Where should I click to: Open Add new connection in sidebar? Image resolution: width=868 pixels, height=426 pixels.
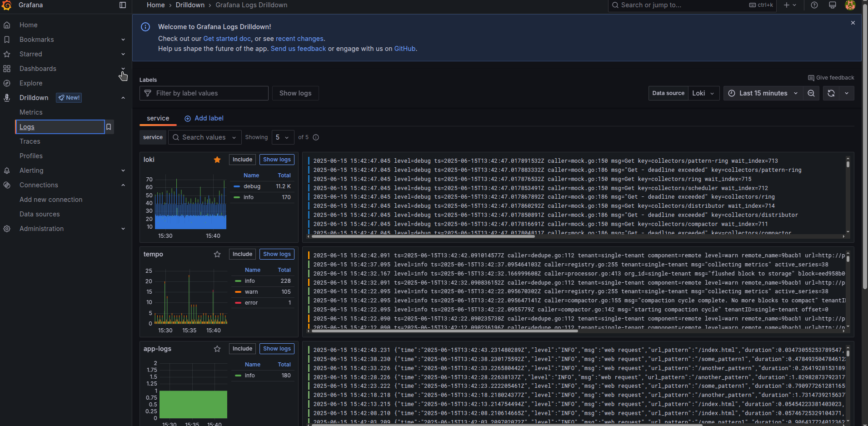51,200
